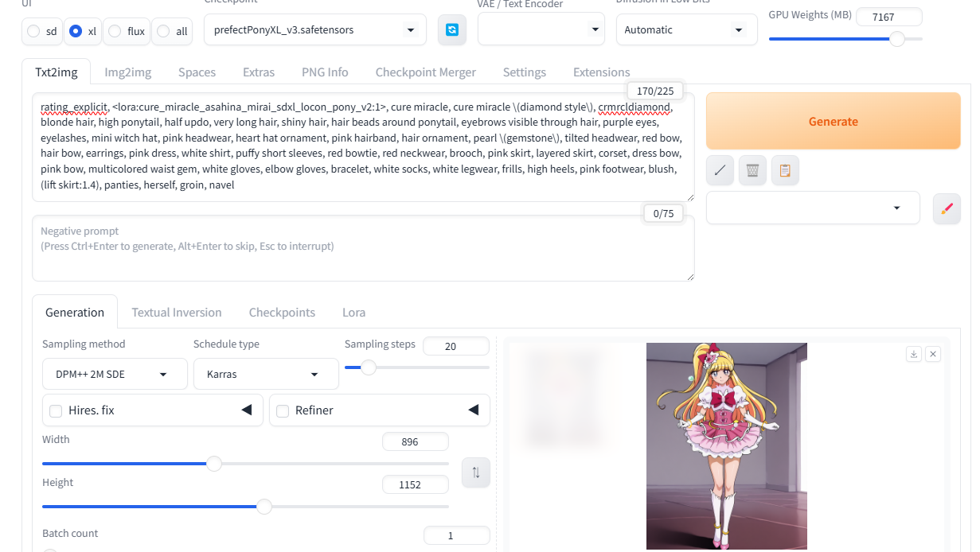The width and height of the screenshot is (980, 552).
Task: Click the 0/75 negative token counter
Action: click(663, 213)
